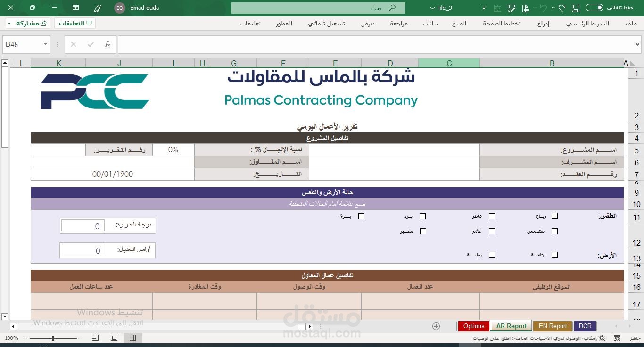Open the المطور (Developer) ribbon tab
644x347 pixels.
pos(284,23)
